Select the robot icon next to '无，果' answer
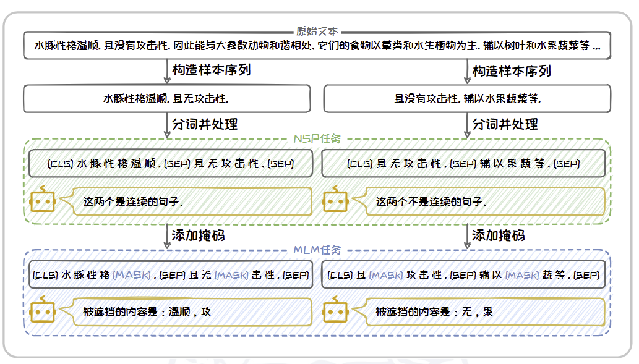Image resolution: width=639 pixels, height=364 pixels. 336,311
